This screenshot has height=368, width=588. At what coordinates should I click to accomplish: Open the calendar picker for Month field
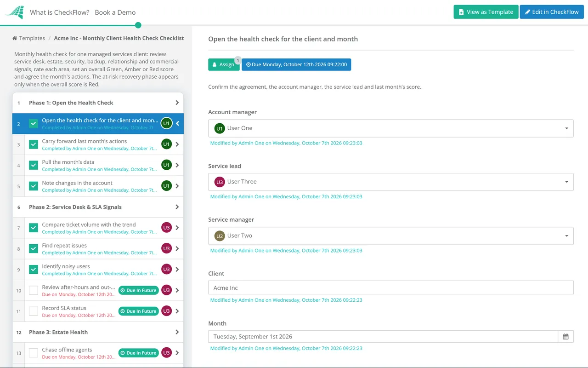click(565, 337)
